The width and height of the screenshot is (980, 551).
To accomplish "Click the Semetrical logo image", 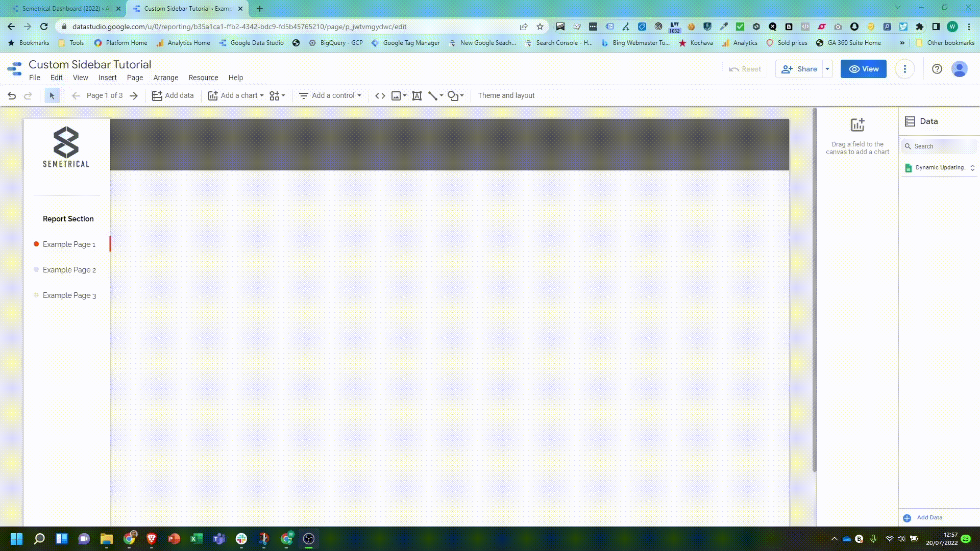I will 66,147.
